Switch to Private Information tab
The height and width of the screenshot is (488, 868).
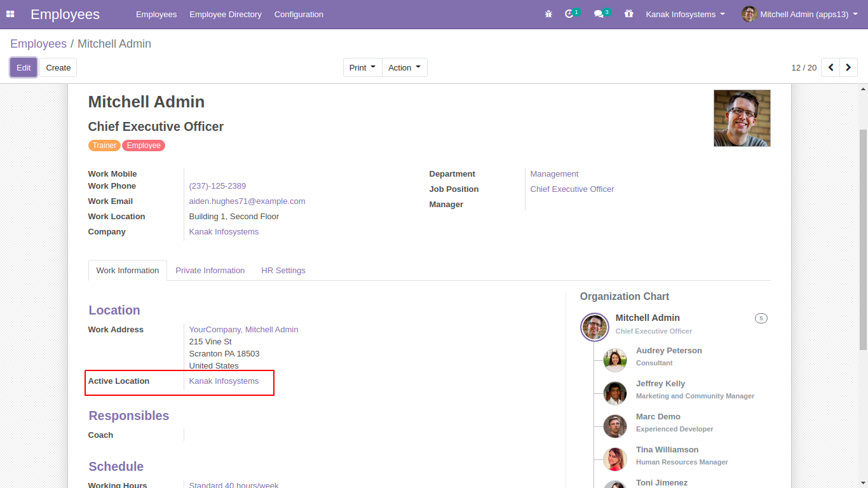click(210, 270)
